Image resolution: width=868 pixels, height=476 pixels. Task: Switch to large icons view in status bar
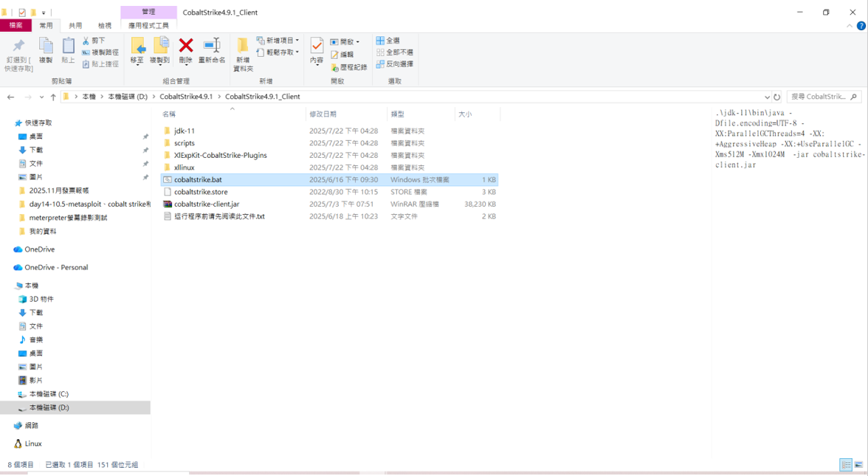pos(858,465)
